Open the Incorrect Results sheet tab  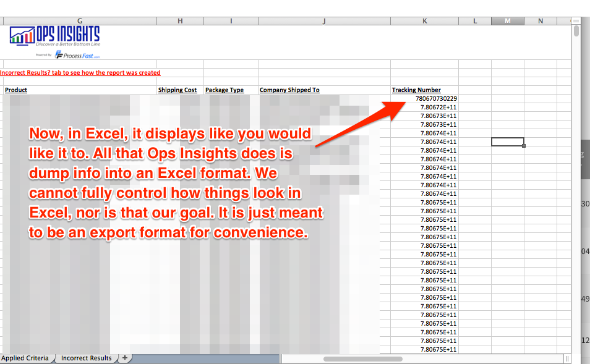(x=86, y=358)
